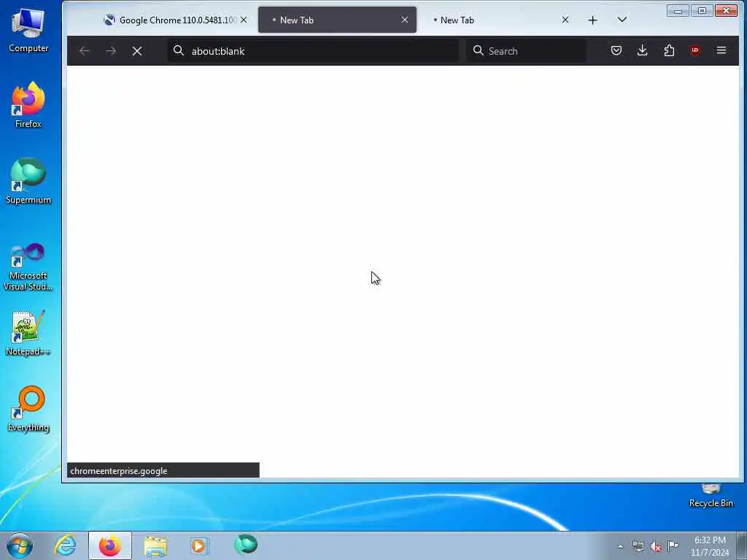Viewport: 747px width, 560px height.
Task: Click the address bar showing about:blank
Action: tap(312, 51)
